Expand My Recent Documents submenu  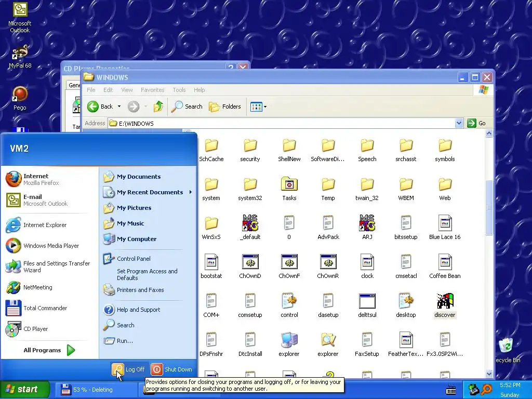click(148, 192)
